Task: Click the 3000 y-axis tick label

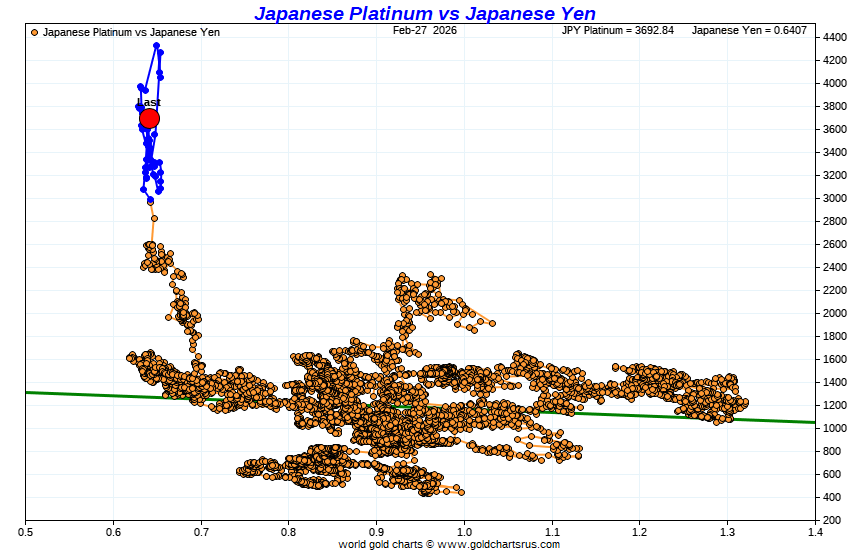Action: coord(832,198)
